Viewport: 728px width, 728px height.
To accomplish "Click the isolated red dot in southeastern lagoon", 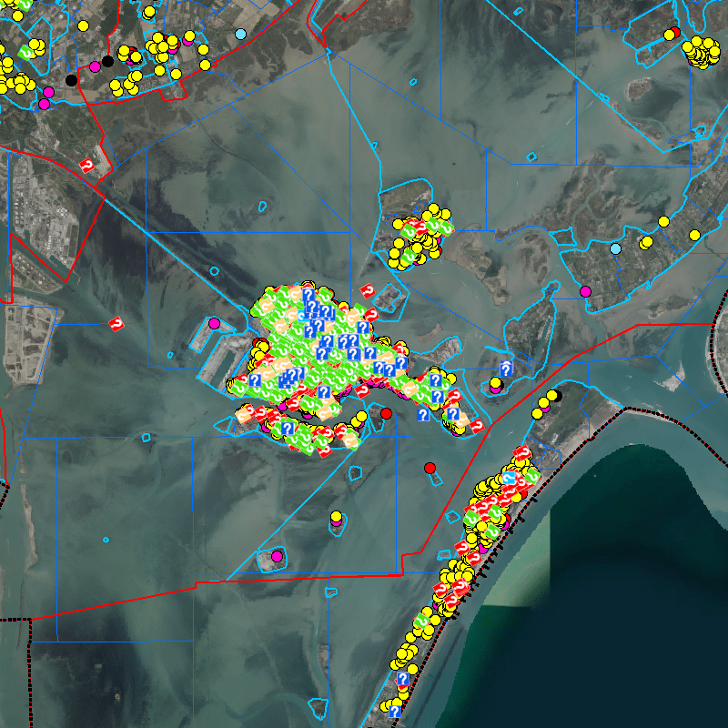I will [x=430, y=468].
